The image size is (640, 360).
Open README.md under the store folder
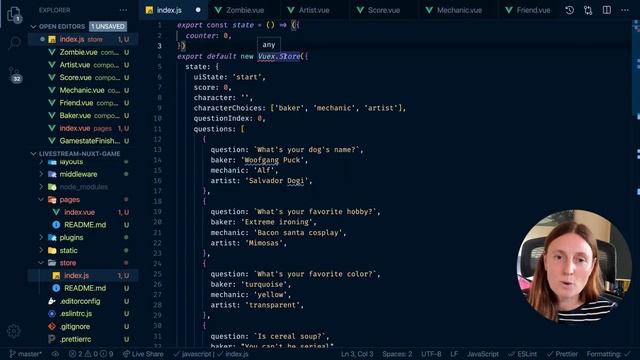coord(83,288)
